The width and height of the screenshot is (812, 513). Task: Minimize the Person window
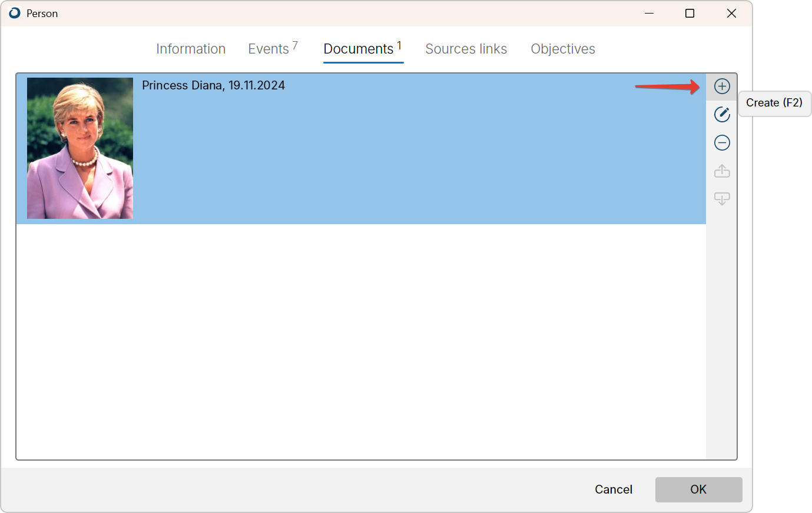coord(649,13)
